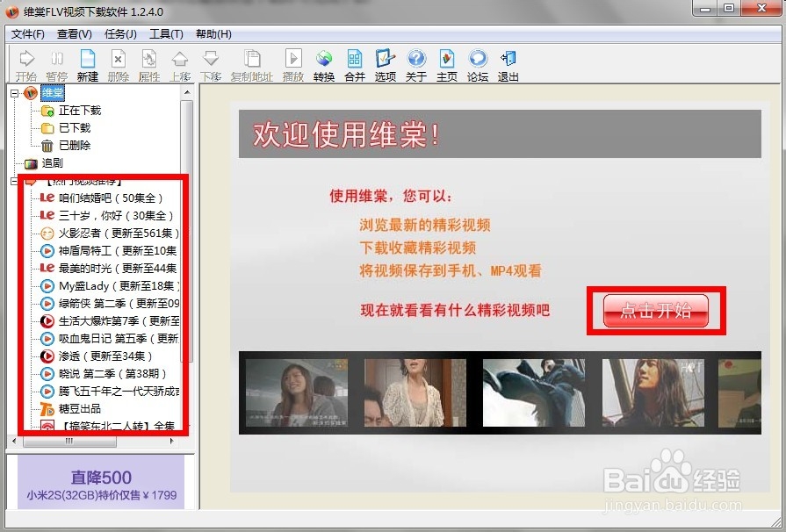Viewport: 786px width, 532px height.
Task: Click the 浏览最新的精彩视频 text
Action: coord(424,225)
